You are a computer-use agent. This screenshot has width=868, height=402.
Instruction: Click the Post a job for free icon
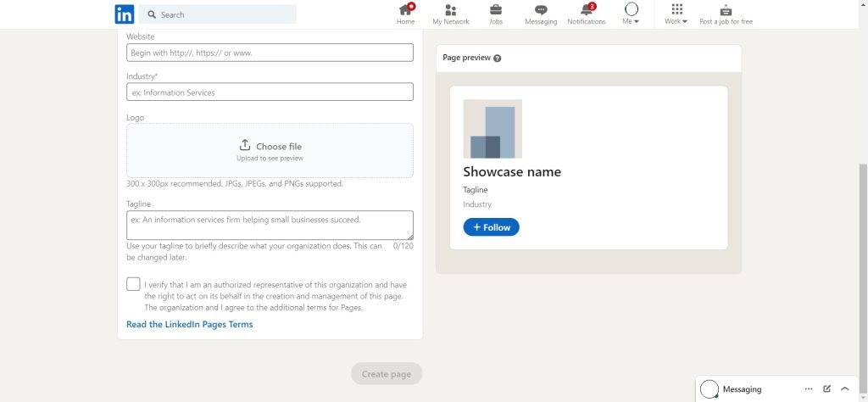tap(726, 10)
